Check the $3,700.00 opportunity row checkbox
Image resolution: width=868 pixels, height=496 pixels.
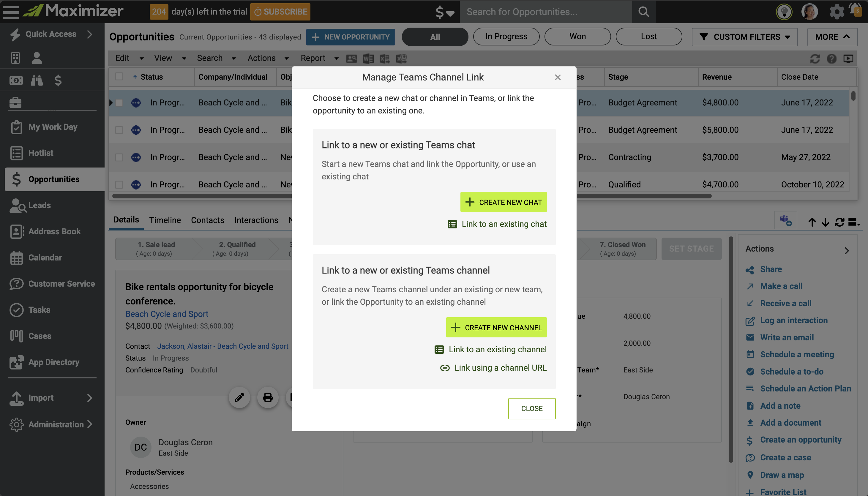tap(119, 157)
